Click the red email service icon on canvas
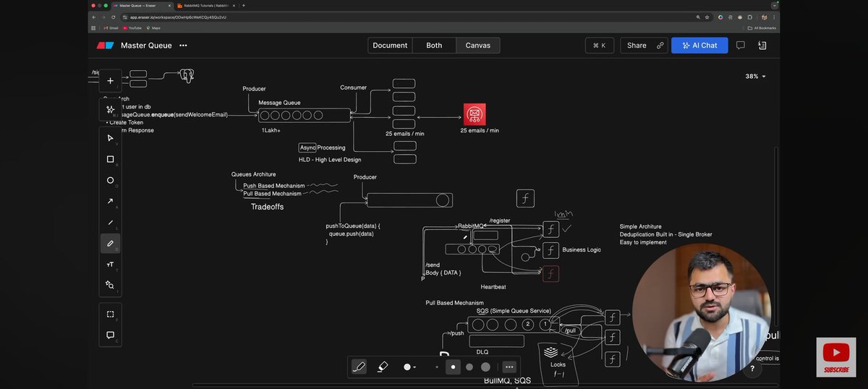This screenshot has width=868, height=389. (475, 114)
